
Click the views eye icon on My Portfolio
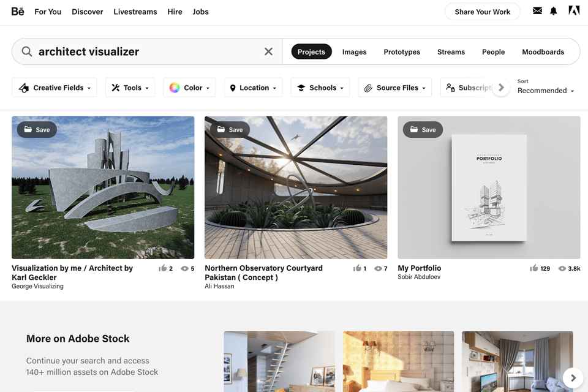(x=562, y=269)
